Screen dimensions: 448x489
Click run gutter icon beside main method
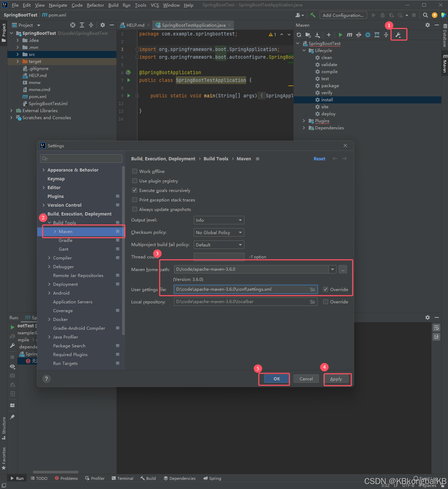(x=129, y=96)
